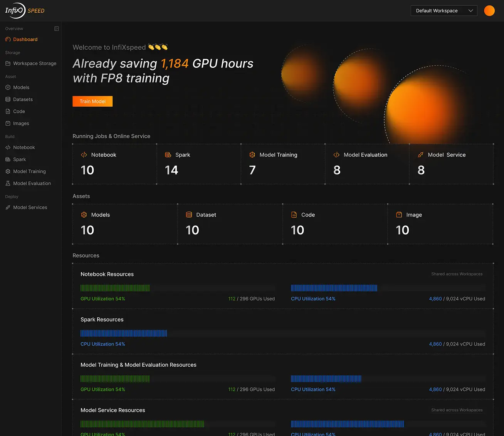Click the Models asset card icon
The image size is (504, 436).
84,215
